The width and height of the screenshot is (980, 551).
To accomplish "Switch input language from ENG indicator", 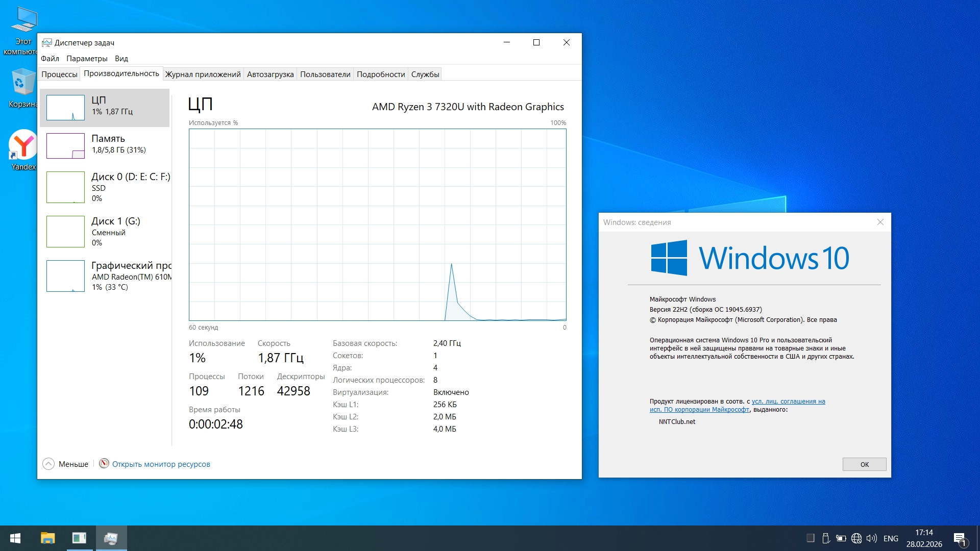I will (891, 538).
